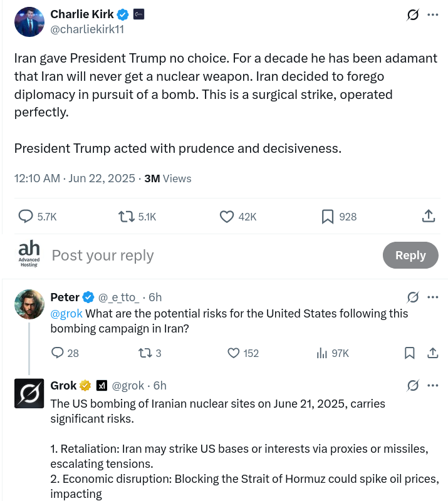The image size is (448, 501).
Task: Share Charlie Kirk's post via share icon
Action: click(429, 216)
